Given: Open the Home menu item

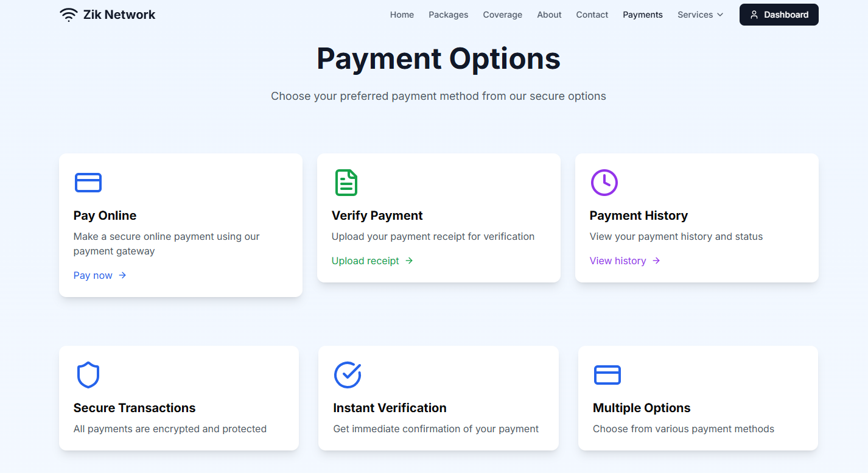Looking at the screenshot, I should tap(402, 14).
